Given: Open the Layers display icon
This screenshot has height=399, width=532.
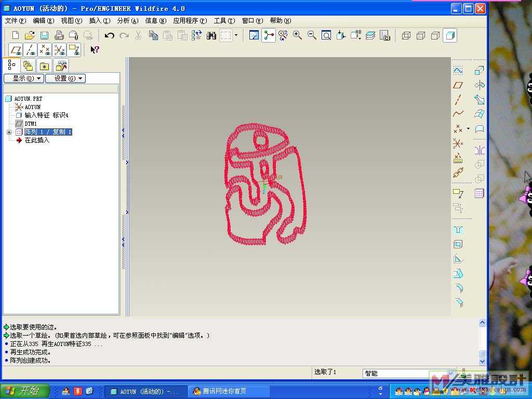Looking at the screenshot, I should tap(370, 35).
